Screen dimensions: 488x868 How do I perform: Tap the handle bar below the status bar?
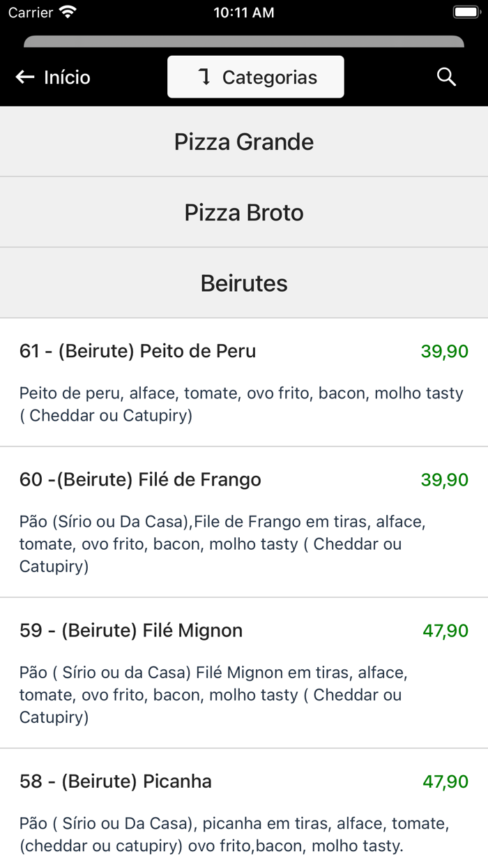pyautogui.click(x=244, y=41)
